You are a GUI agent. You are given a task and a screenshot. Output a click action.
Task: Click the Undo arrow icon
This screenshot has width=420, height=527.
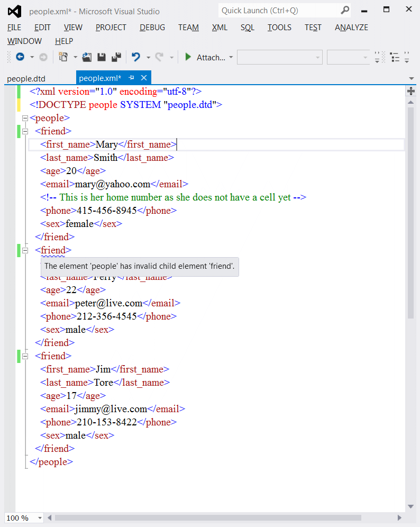tap(136, 57)
